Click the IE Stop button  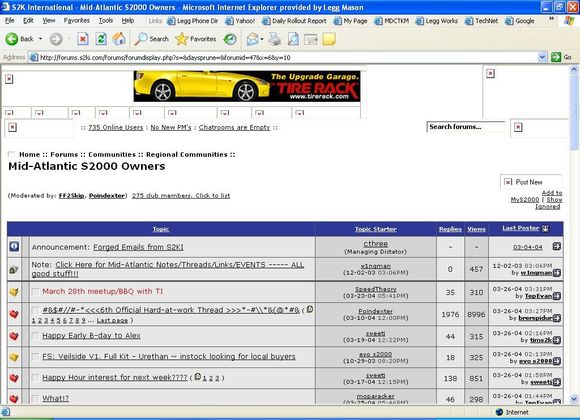click(x=83, y=39)
